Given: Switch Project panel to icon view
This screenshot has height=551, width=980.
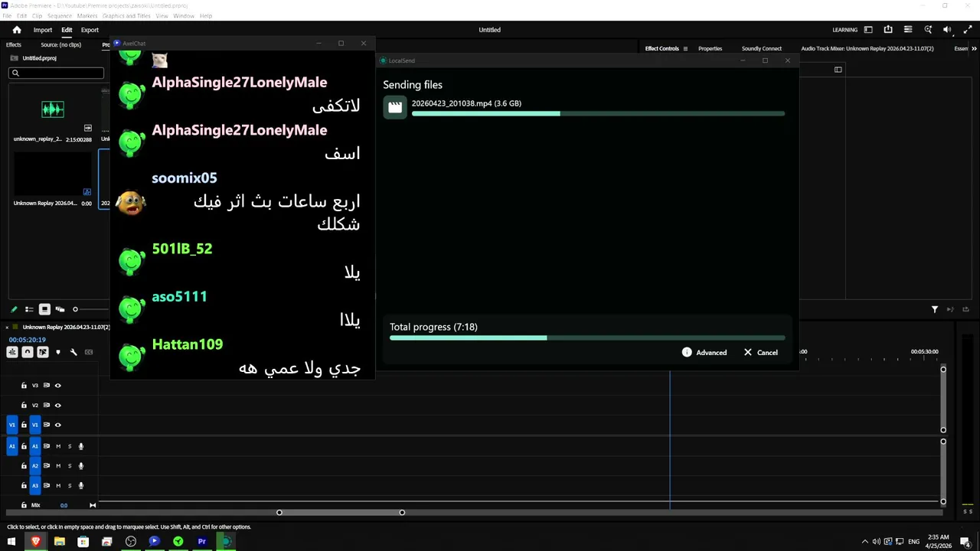Looking at the screenshot, I should click(x=44, y=309).
